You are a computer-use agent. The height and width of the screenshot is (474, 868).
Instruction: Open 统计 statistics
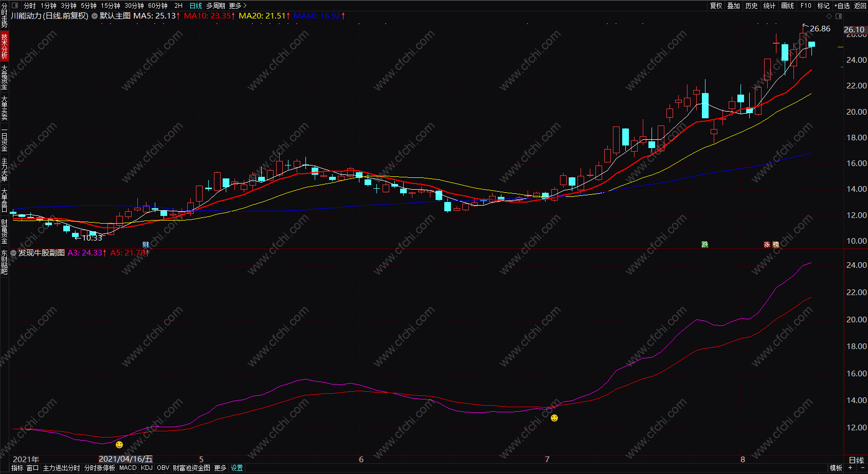[769, 6]
